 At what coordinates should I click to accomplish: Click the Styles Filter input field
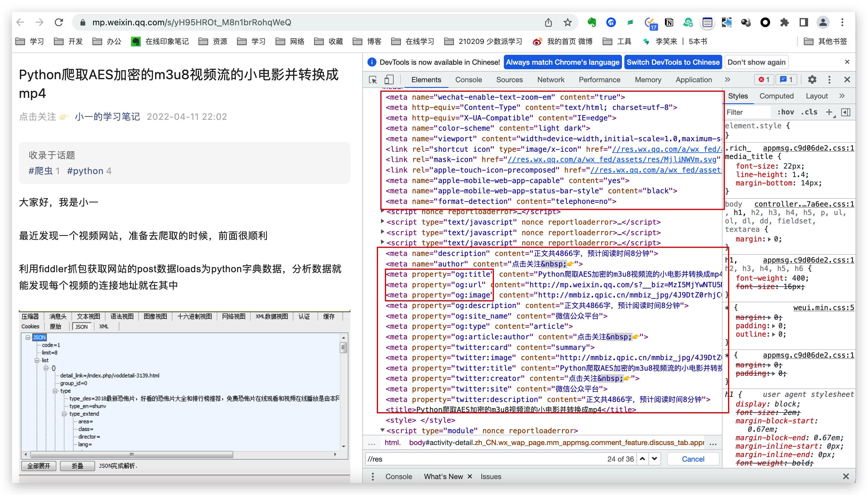[x=747, y=112]
